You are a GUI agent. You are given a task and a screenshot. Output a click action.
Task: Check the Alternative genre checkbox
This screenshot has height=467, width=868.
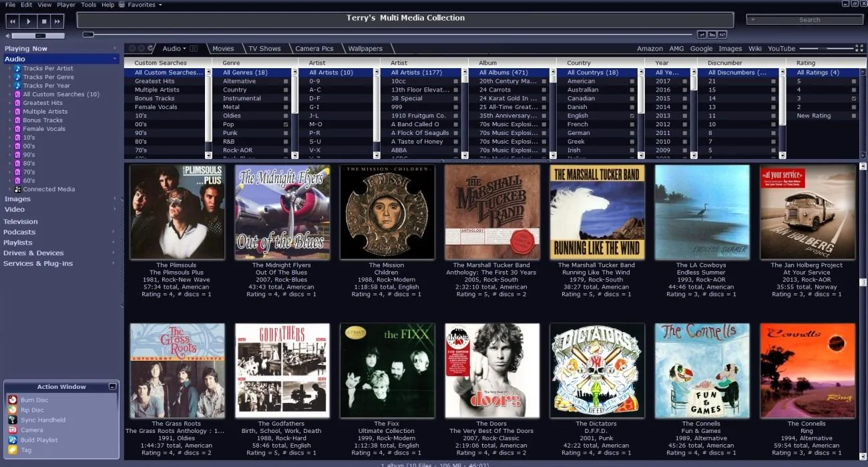[x=286, y=81]
